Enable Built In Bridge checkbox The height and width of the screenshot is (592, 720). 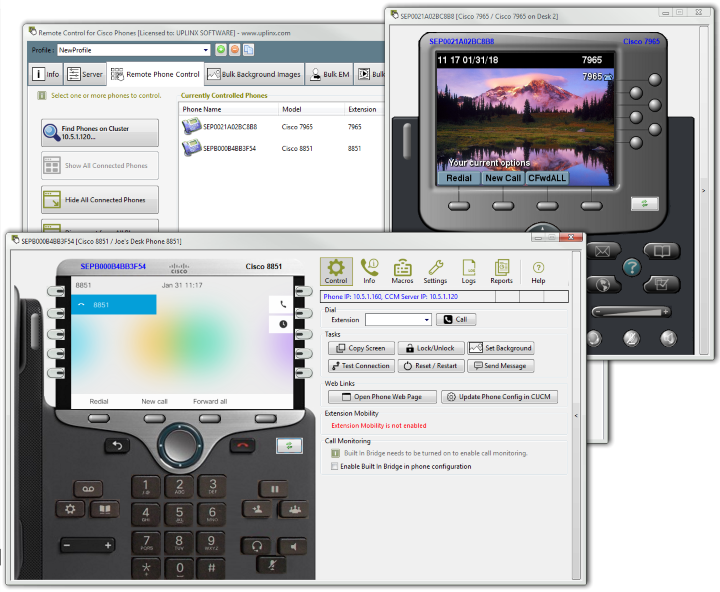(334, 467)
